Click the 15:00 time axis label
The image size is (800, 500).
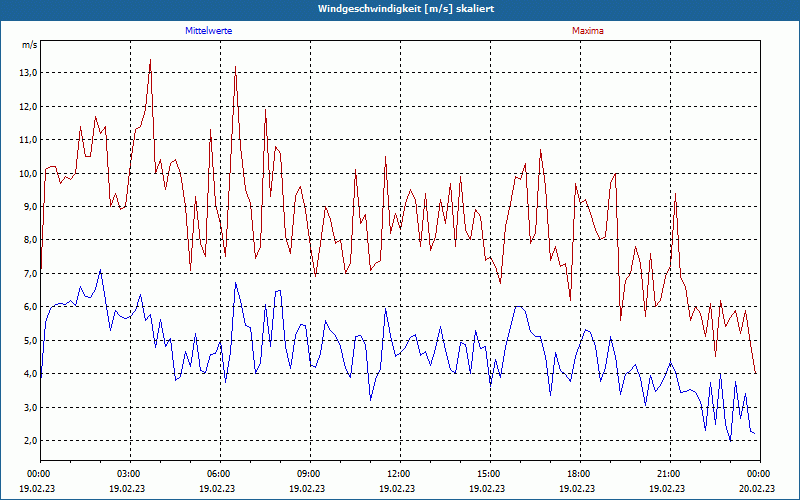coord(490,474)
